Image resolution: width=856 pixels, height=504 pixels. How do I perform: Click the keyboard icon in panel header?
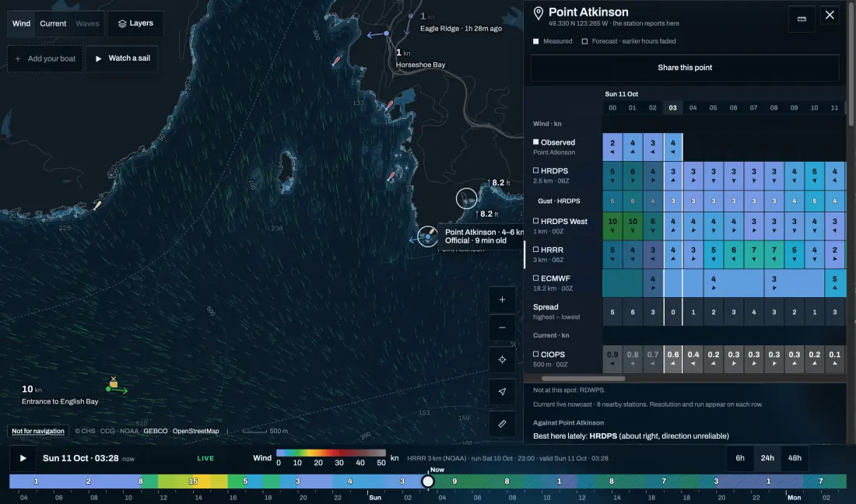802,19
